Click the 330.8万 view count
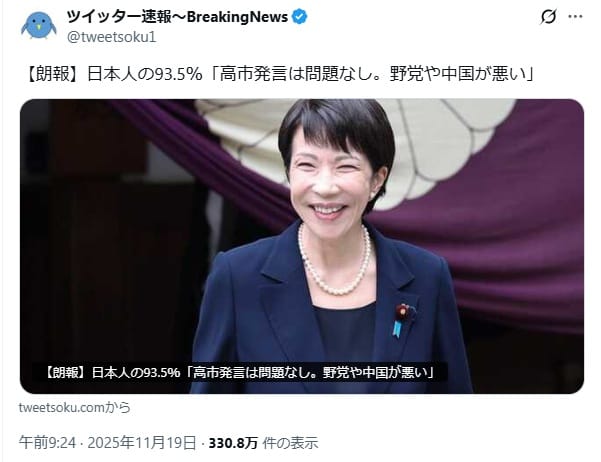The width and height of the screenshot is (601, 462). pos(233,443)
